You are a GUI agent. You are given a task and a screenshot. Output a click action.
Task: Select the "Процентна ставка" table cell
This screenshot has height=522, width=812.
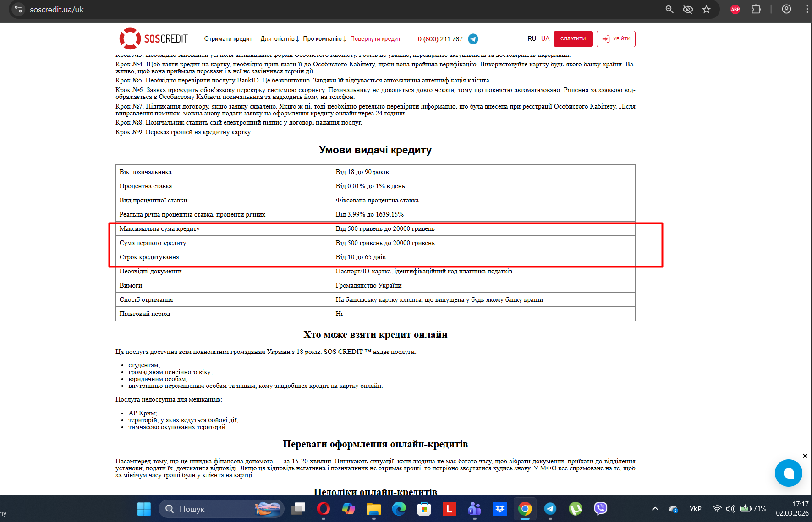pos(224,186)
